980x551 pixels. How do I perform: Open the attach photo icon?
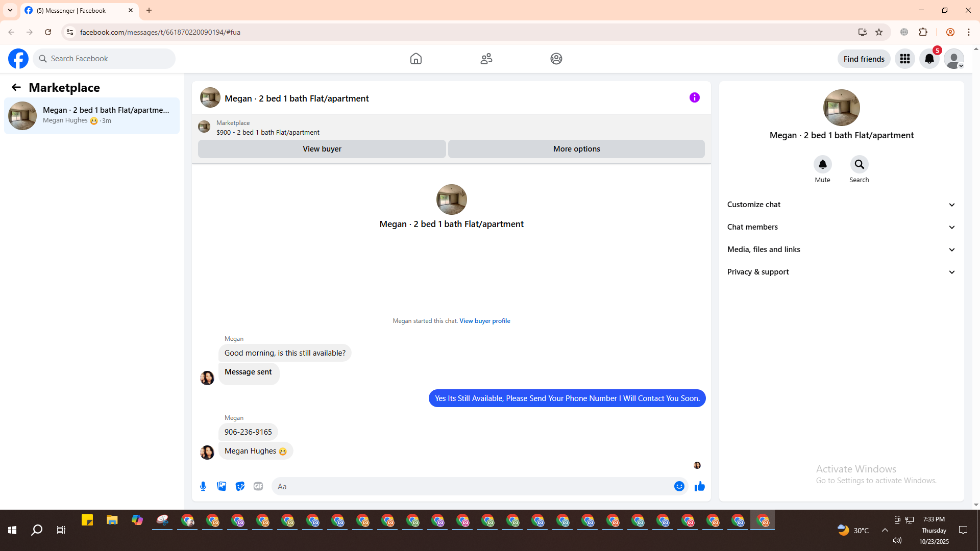pyautogui.click(x=222, y=486)
